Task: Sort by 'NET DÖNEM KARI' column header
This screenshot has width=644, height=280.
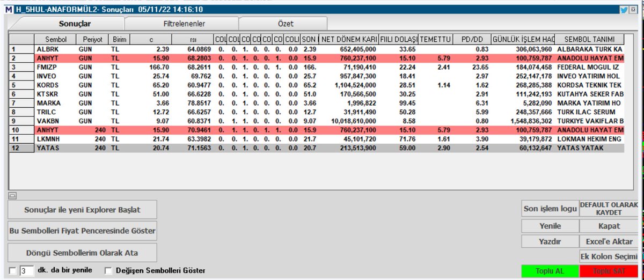Action: pyautogui.click(x=349, y=40)
